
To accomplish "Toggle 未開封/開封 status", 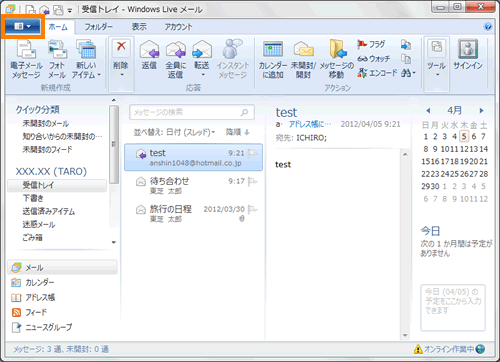I will click(303, 59).
